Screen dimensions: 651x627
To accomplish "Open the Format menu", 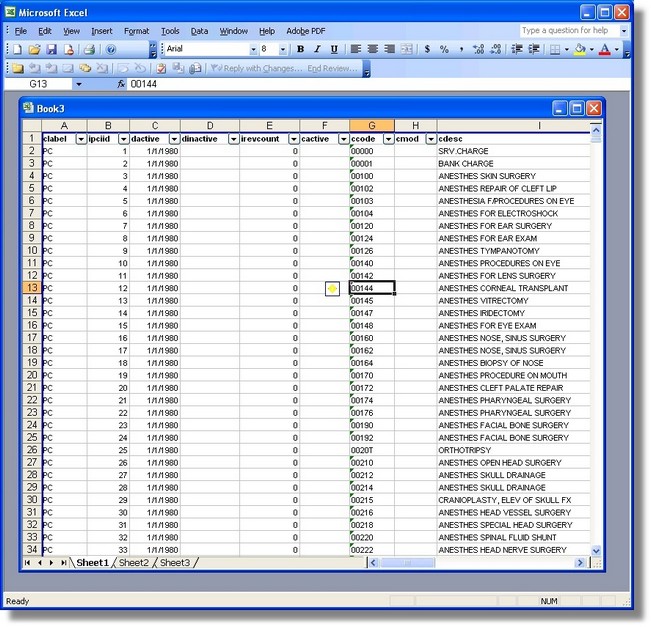I will pyautogui.click(x=136, y=31).
